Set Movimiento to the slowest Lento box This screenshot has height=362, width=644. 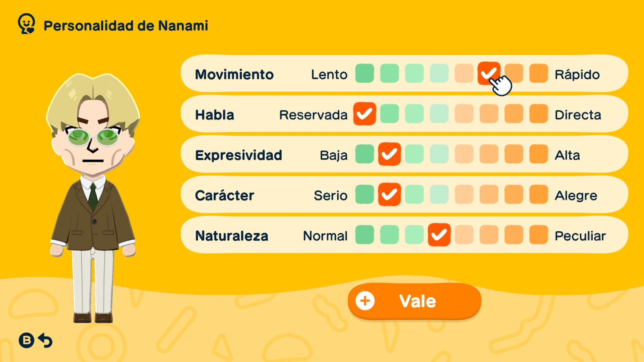(365, 73)
